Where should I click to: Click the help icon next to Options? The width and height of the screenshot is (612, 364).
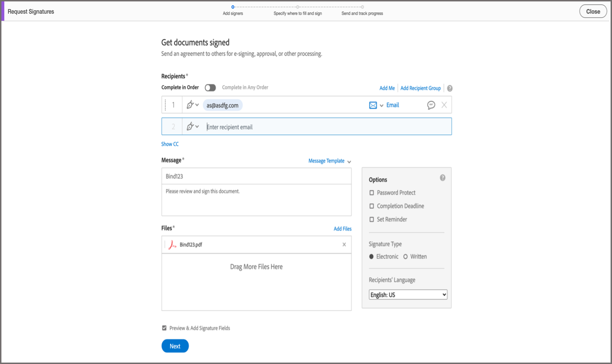[443, 178]
